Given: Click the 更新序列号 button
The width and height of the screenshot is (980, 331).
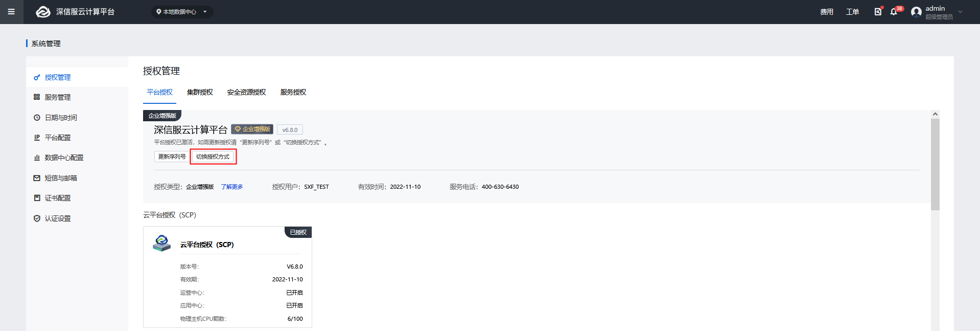Looking at the screenshot, I should click(172, 157).
